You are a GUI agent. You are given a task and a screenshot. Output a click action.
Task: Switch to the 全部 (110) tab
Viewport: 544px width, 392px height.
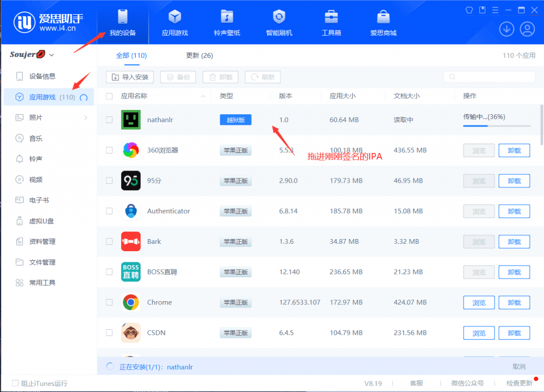pyautogui.click(x=131, y=55)
